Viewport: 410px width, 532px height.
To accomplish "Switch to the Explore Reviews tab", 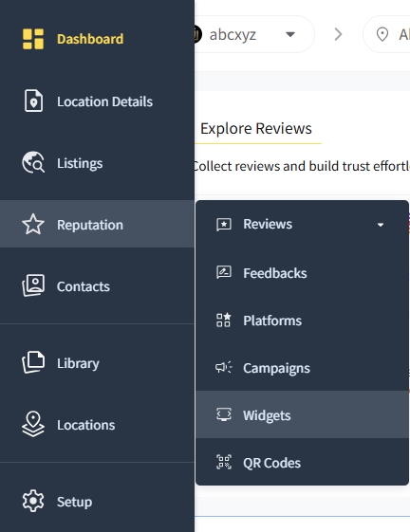I will [x=256, y=128].
